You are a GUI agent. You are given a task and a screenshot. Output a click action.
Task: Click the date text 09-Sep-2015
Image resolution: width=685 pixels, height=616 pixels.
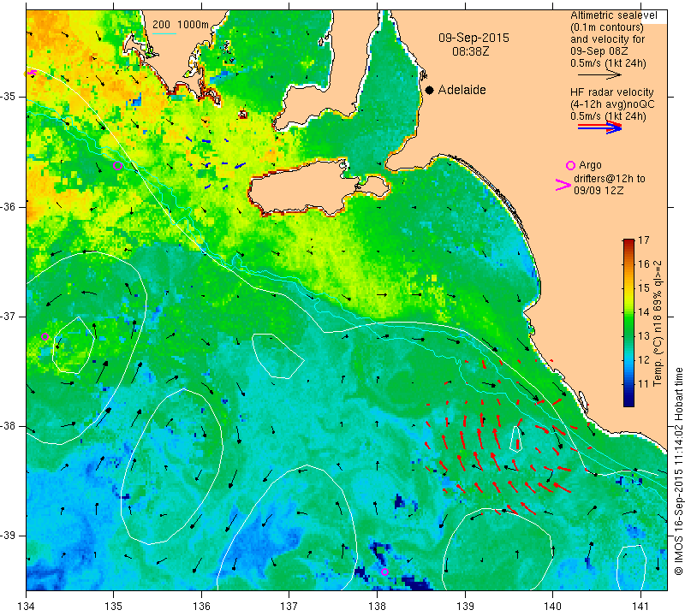tap(474, 38)
